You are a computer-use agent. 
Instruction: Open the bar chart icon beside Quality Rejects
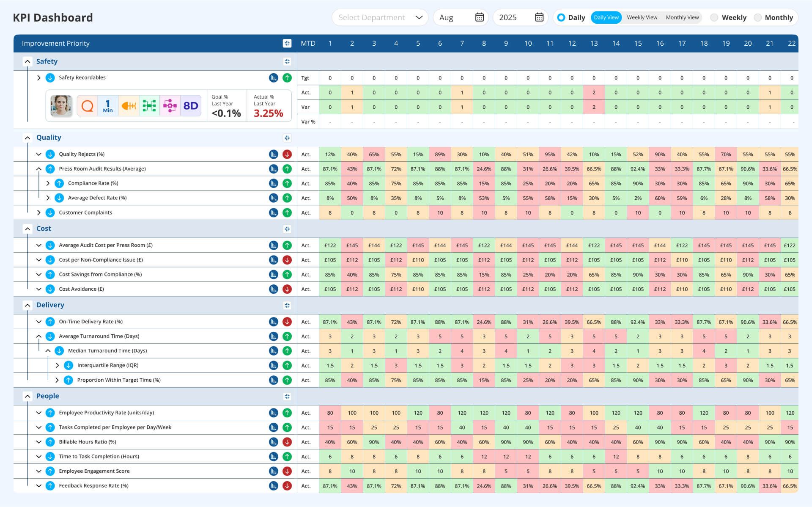click(x=273, y=154)
